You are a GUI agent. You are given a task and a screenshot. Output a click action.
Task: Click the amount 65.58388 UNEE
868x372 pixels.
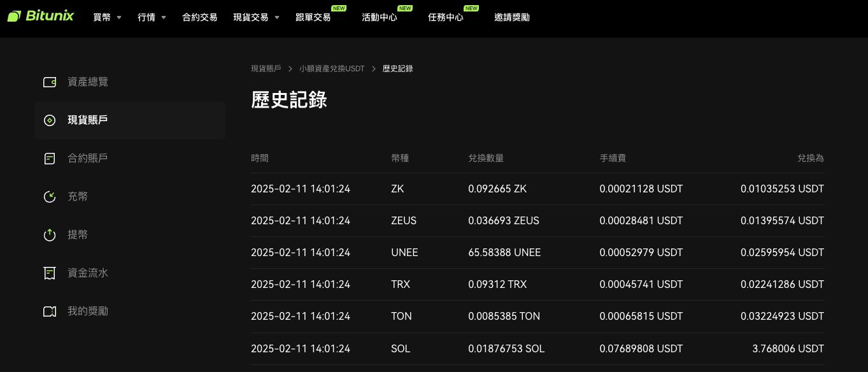pyautogui.click(x=504, y=253)
